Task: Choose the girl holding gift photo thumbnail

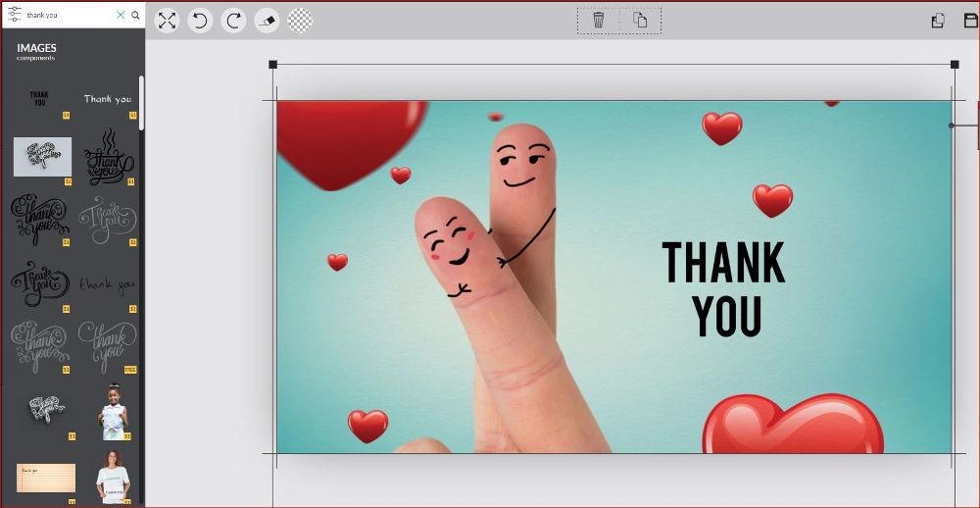Action: coord(114,413)
